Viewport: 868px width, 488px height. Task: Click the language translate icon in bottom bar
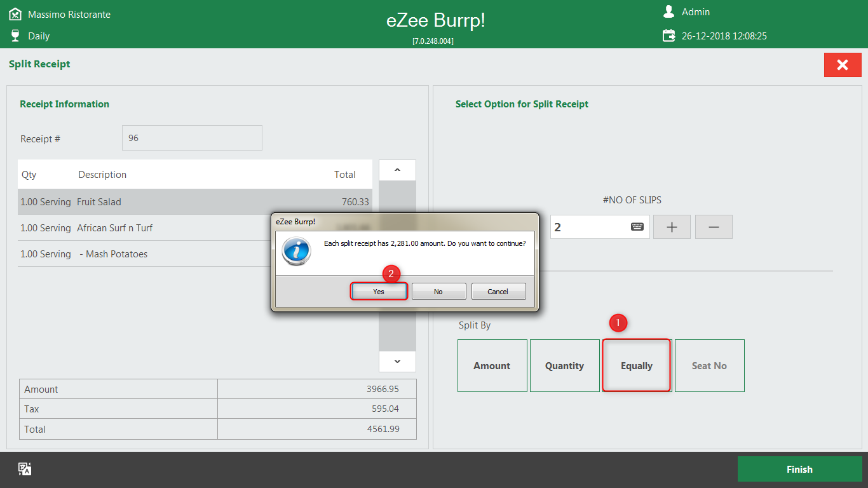pyautogui.click(x=25, y=469)
